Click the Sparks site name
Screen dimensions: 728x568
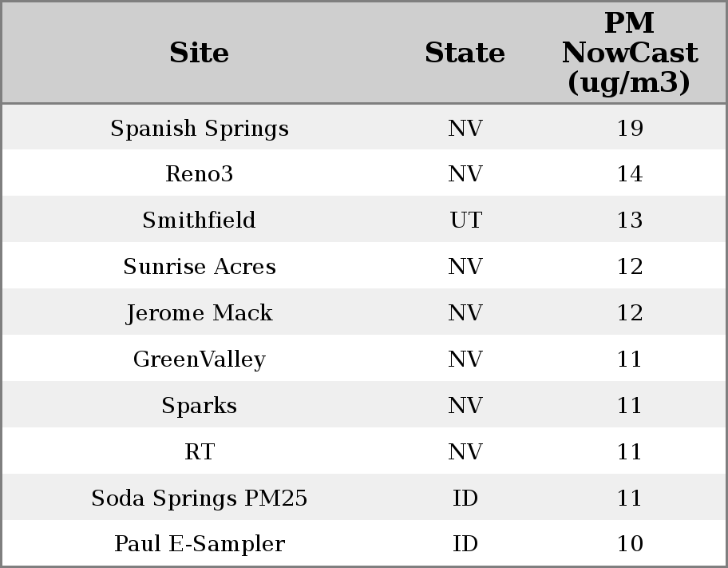click(x=200, y=406)
